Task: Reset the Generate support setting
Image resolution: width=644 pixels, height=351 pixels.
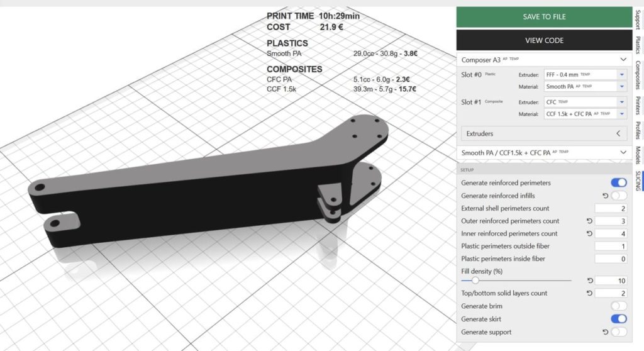Action: click(x=605, y=331)
